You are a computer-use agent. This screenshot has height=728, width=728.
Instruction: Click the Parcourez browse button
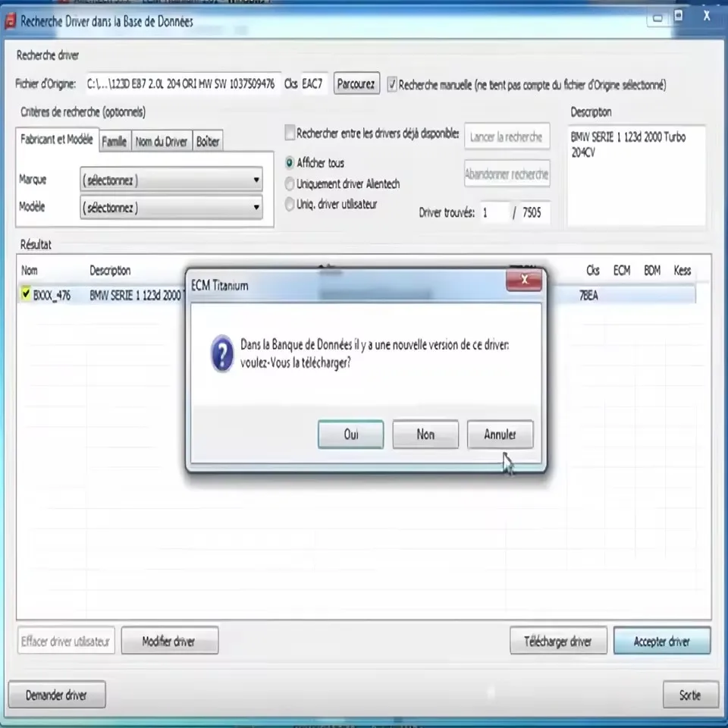356,83
